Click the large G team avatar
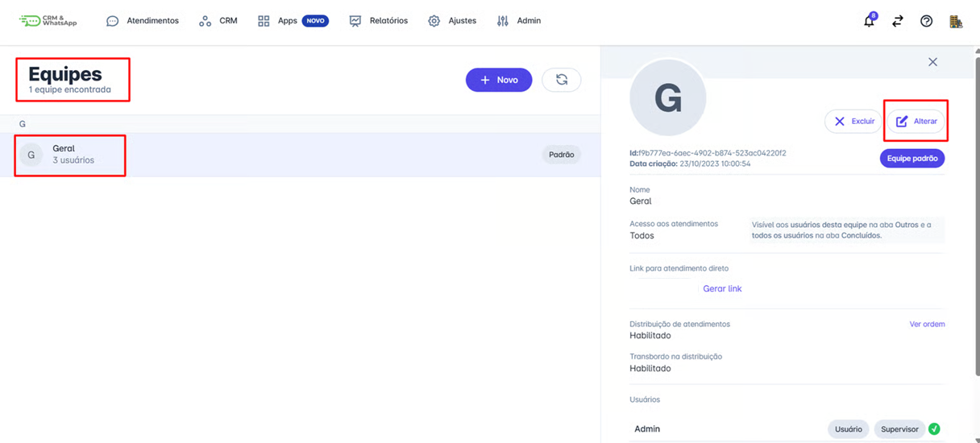Viewport: 980px width, 443px height. [x=667, y=98]
